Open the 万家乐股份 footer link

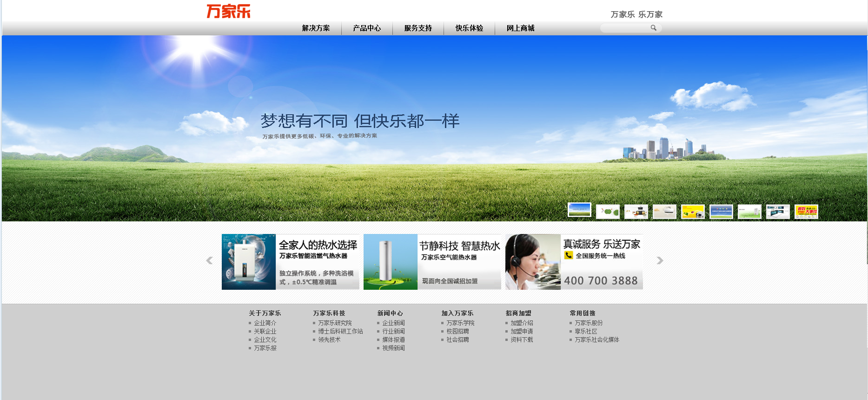[589, 323]
